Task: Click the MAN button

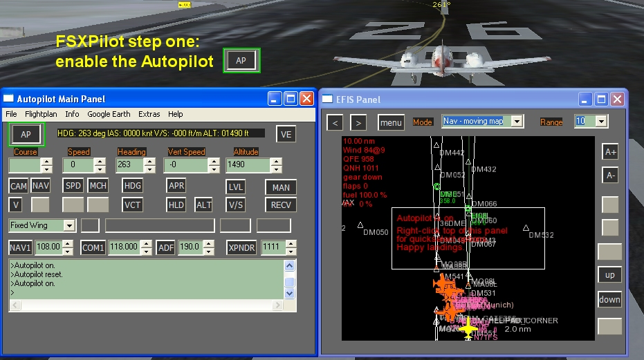Action: (281, 187)
